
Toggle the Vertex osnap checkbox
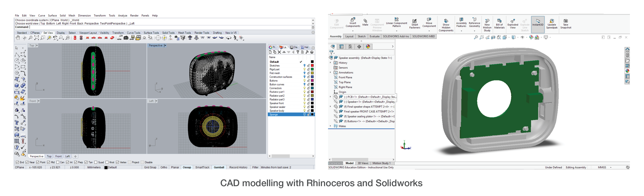pyautogui.click(x=117, y=162)
